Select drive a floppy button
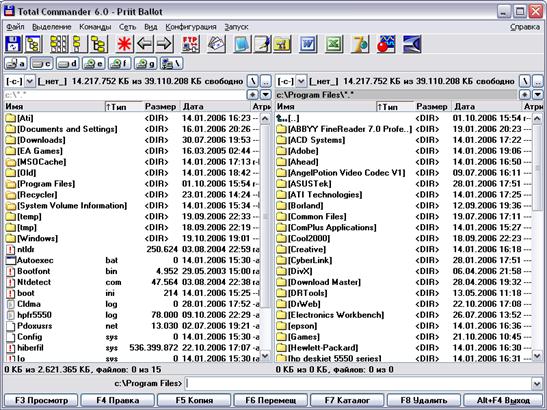 15,64
